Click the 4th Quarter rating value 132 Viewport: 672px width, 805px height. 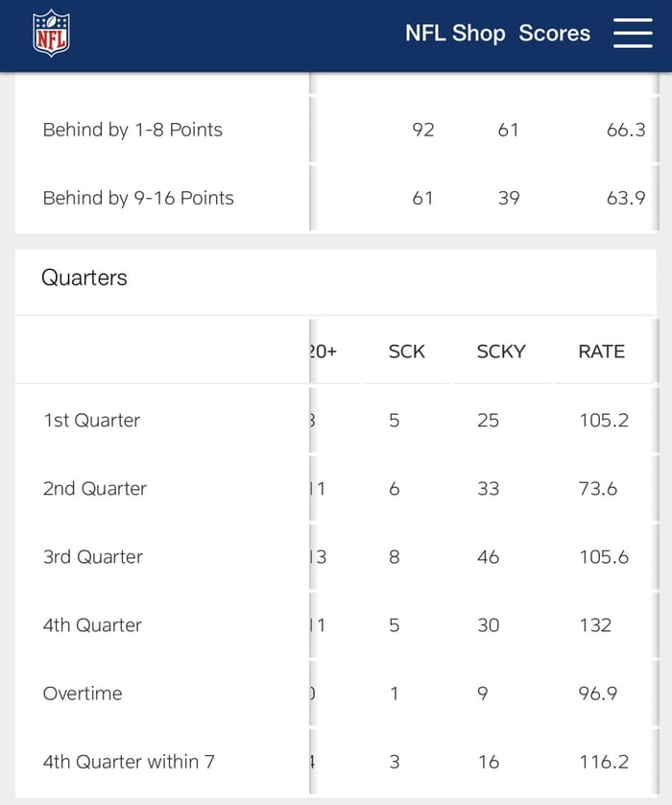595,625
